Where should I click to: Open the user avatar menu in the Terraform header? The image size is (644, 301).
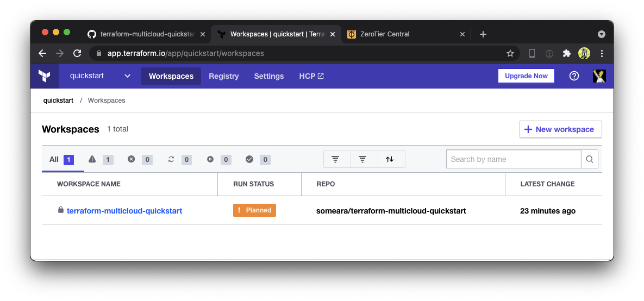click(x=599, y=76)
